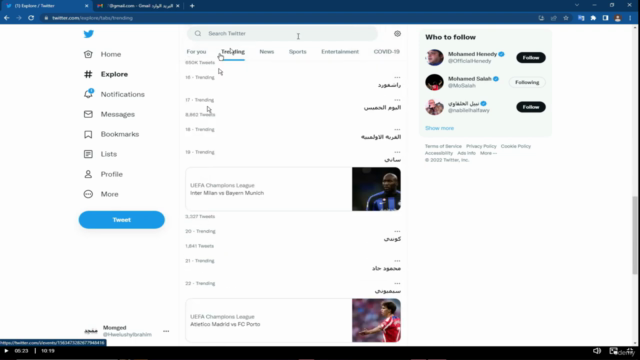
Task: Switch to the For you tab
Action: coord(196,52)
